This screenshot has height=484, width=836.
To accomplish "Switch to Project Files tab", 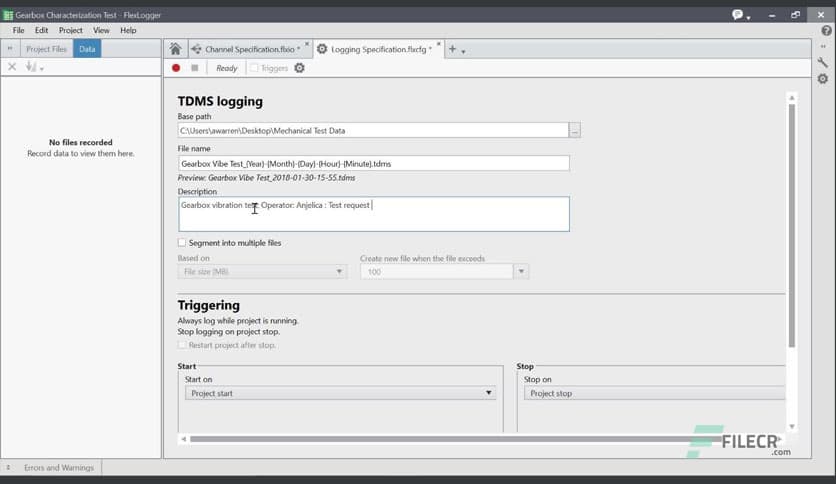I will (x=46, y=49).
